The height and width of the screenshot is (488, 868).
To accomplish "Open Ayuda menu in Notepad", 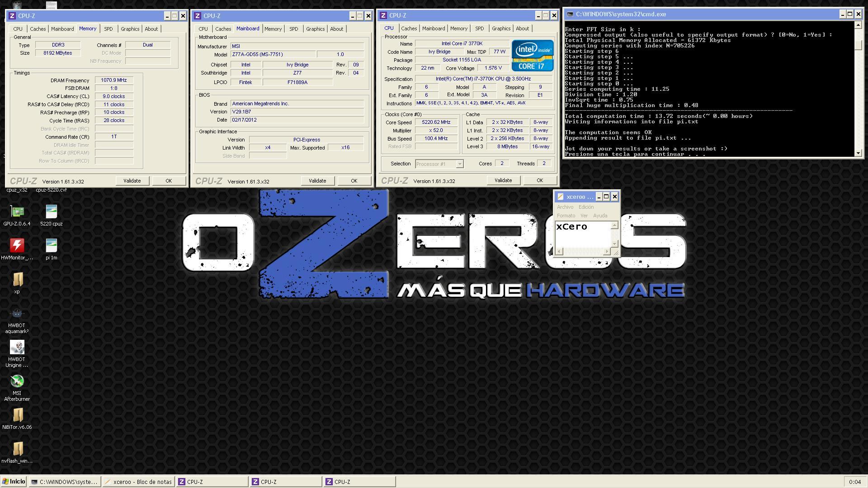I will (600, 216).
